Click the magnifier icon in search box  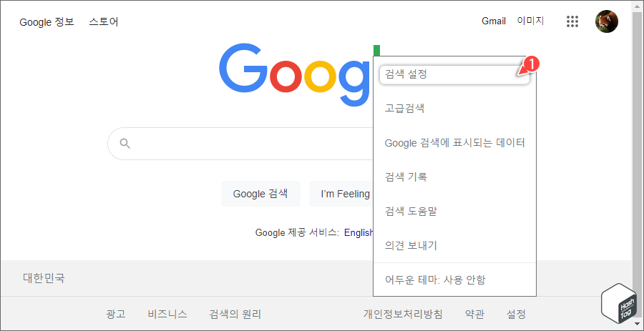[125, 143]
